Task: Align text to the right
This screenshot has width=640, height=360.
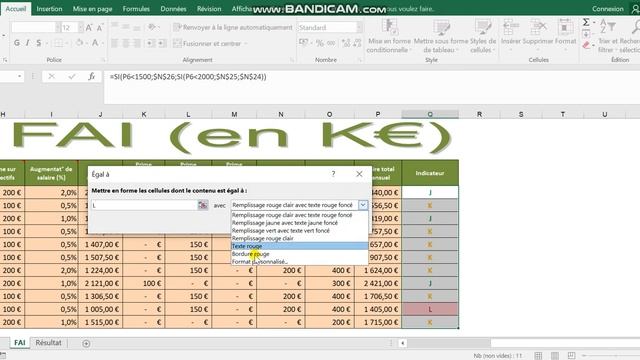Action: (137, 43)
